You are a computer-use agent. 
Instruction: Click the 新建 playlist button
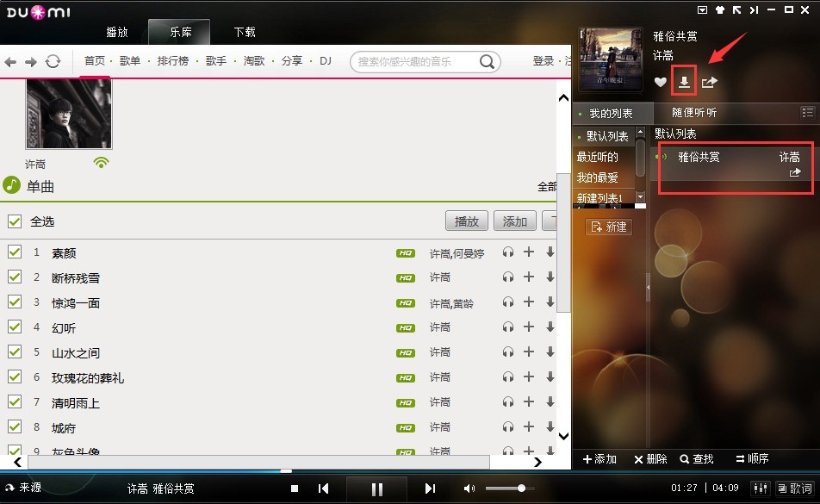609,227
